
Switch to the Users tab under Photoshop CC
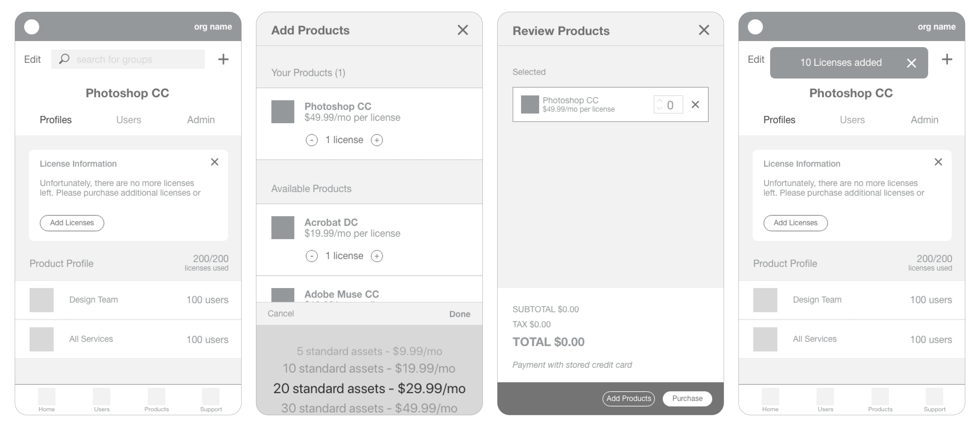click(128, 120)
